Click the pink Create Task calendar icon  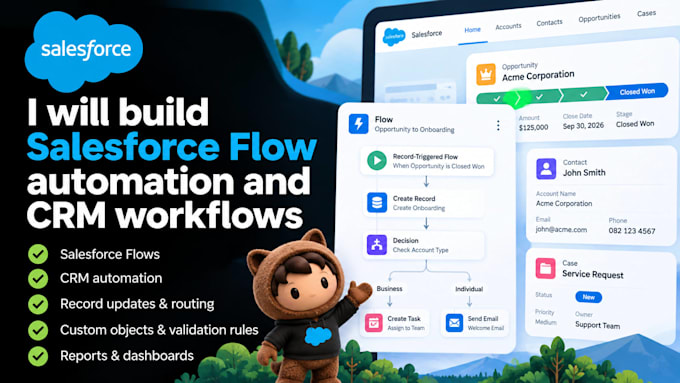(373, 323)
